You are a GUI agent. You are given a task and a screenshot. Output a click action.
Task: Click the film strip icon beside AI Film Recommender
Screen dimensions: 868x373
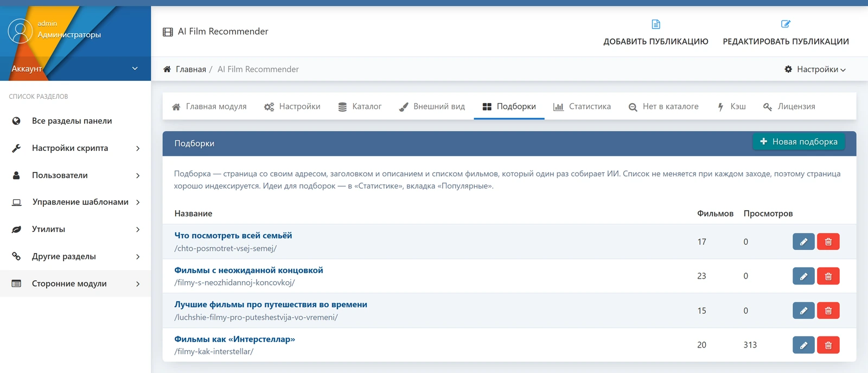tap(168, 32)
